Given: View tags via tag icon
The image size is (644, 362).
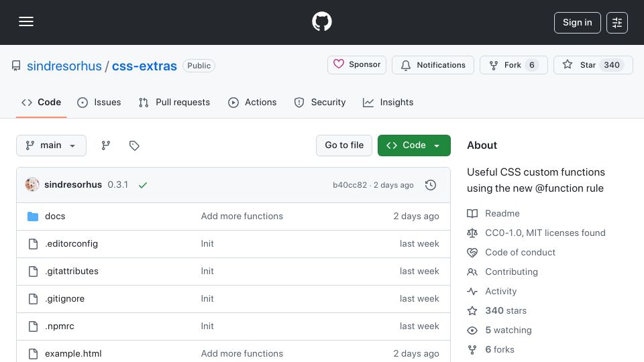Looking at the screenshot, I should (x=134, y=145).
